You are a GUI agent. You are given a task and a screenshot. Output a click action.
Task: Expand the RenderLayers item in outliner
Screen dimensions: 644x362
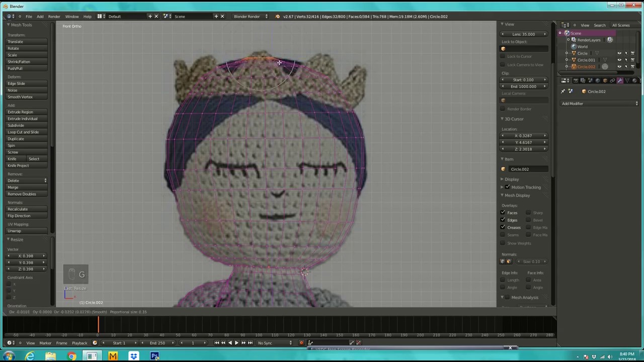click(x=568, y=40)
